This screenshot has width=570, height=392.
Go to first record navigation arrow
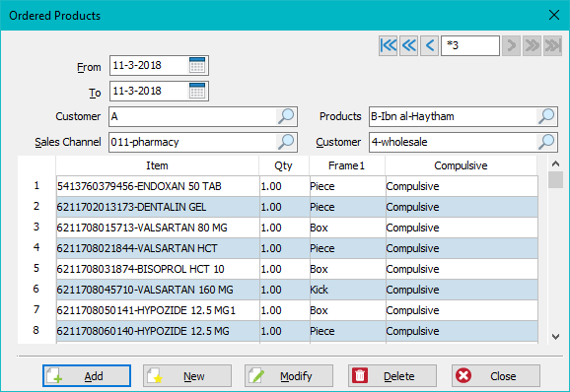pos(388,45)
